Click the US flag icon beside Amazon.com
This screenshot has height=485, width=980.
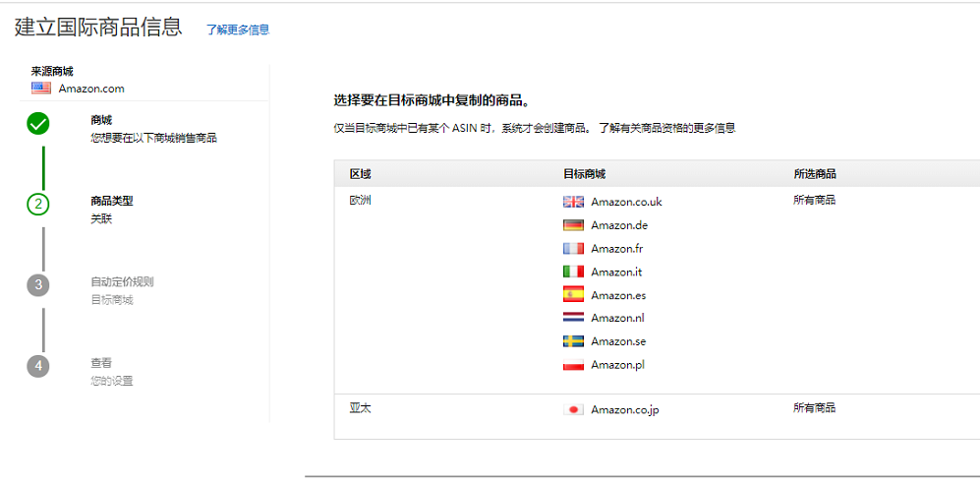[x=41, y=89]
